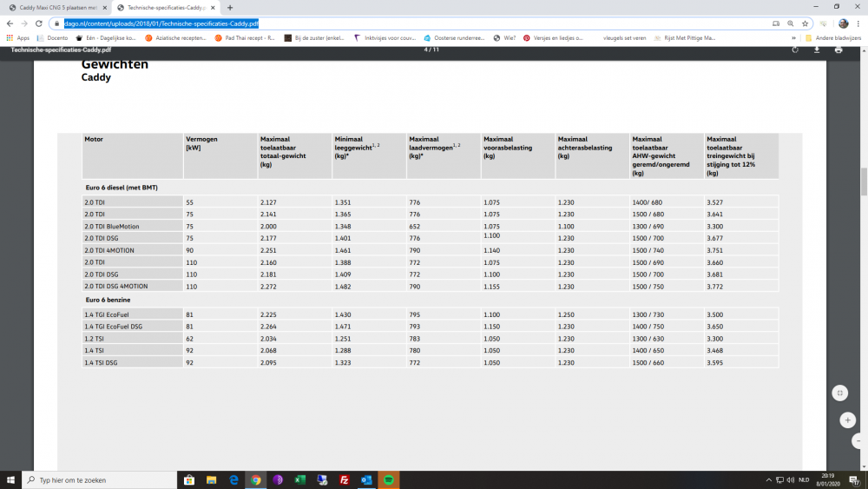The image size is (868, 489).
Task: Click the 'Gewichten' page title
Action: click(x=115, y=64)
